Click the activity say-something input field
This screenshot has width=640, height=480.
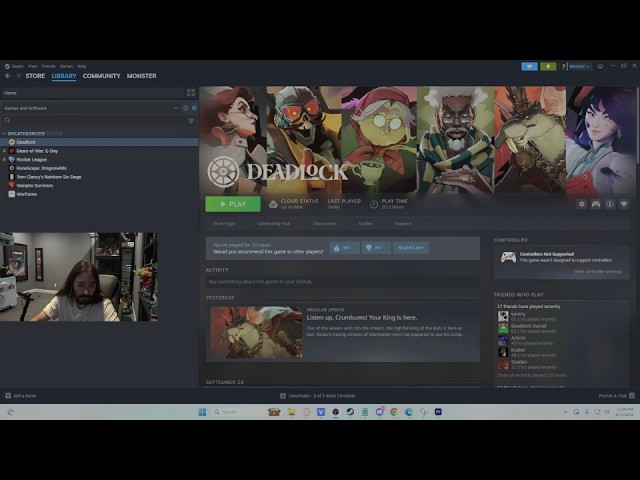(x=342, y=282)
